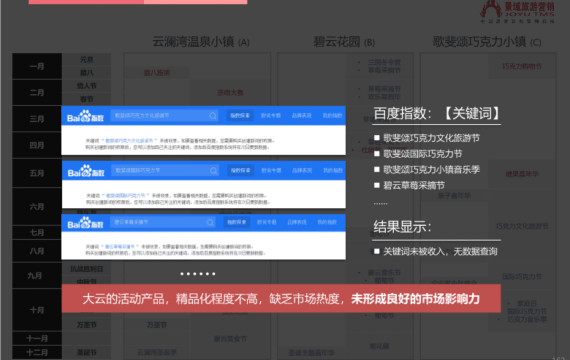Image resolution: width=570 pixels, height=360 pixels.
Task: Click the bullet text 碧云草莓采摘节 in the keyword list
Action: tap(414, 185)
